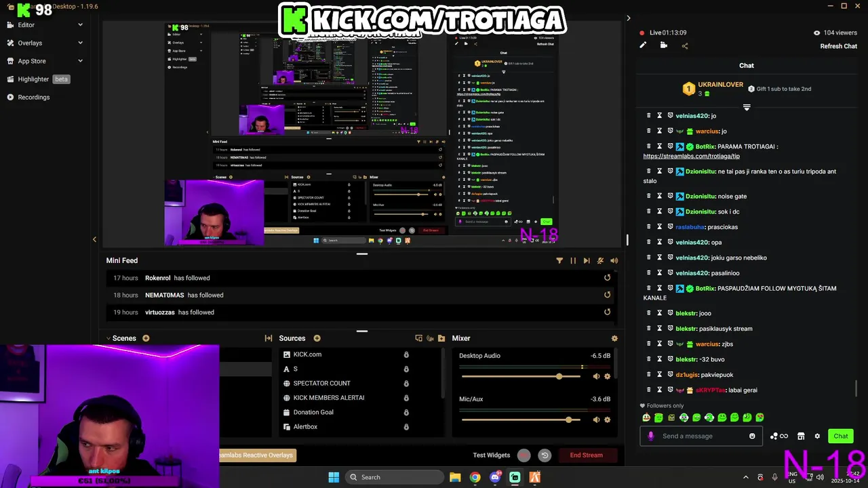The height and width of the screenshot is (488, 868).
Task: Open chat settings gear icon
Action: (x=817, y=436)
